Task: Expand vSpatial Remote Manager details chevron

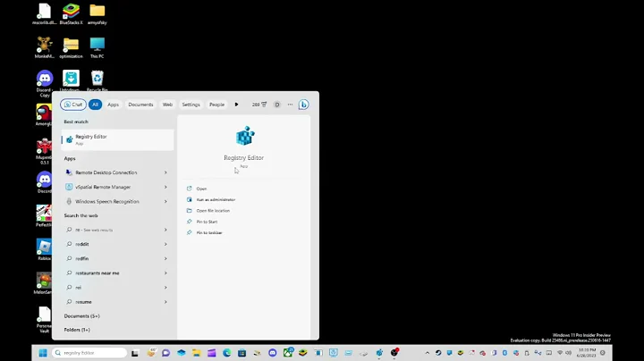Action: (165, 187)
